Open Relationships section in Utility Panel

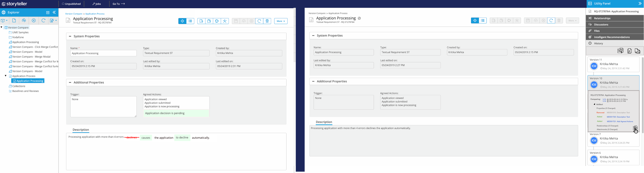tap(615, 18)
